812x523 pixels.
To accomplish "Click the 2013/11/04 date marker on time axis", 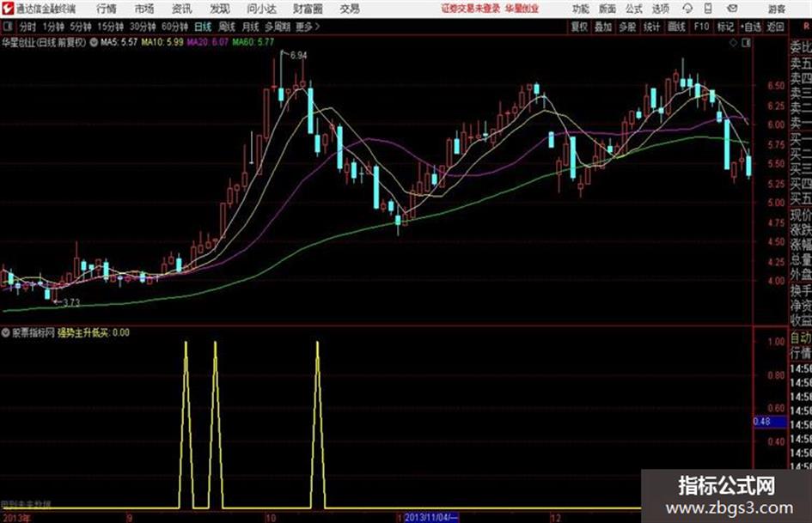I will (x=430, y=517).
